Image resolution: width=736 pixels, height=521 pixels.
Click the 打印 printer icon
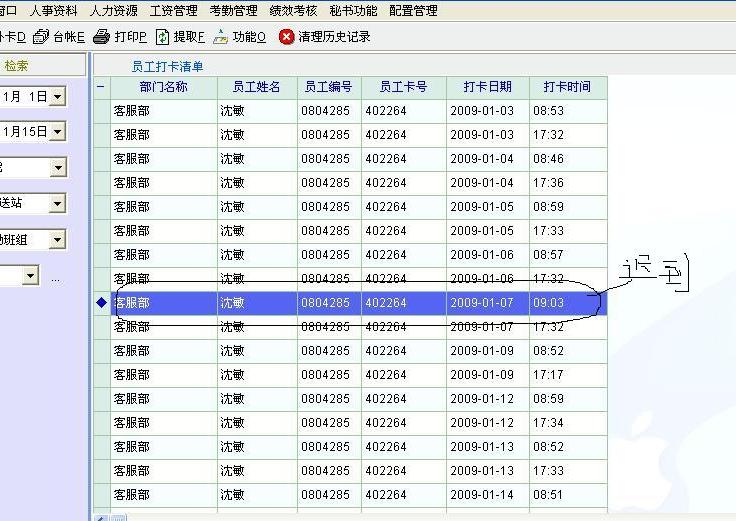pos(101,37)
